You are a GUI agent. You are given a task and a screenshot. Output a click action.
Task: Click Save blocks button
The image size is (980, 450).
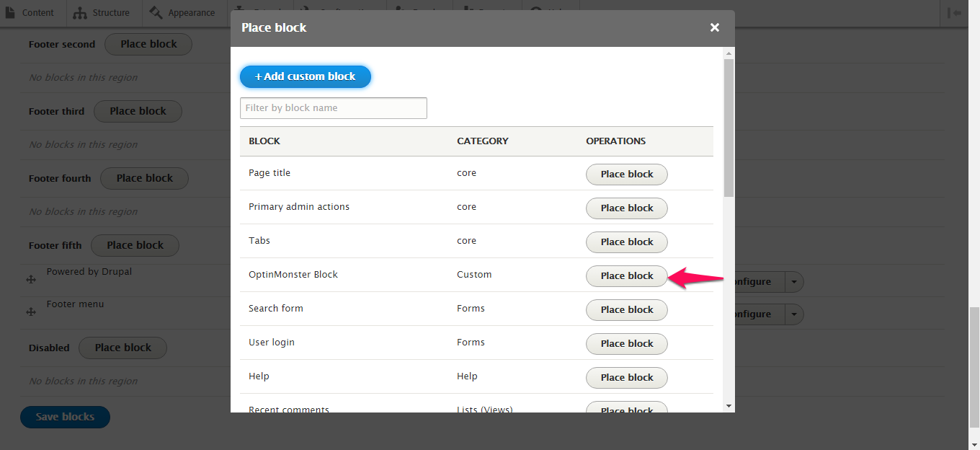click(x=65, y=417)
